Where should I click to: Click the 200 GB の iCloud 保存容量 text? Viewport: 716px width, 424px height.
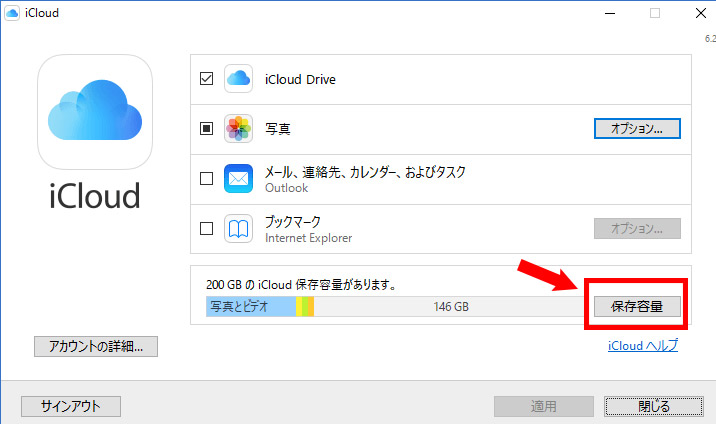[301, 285]
